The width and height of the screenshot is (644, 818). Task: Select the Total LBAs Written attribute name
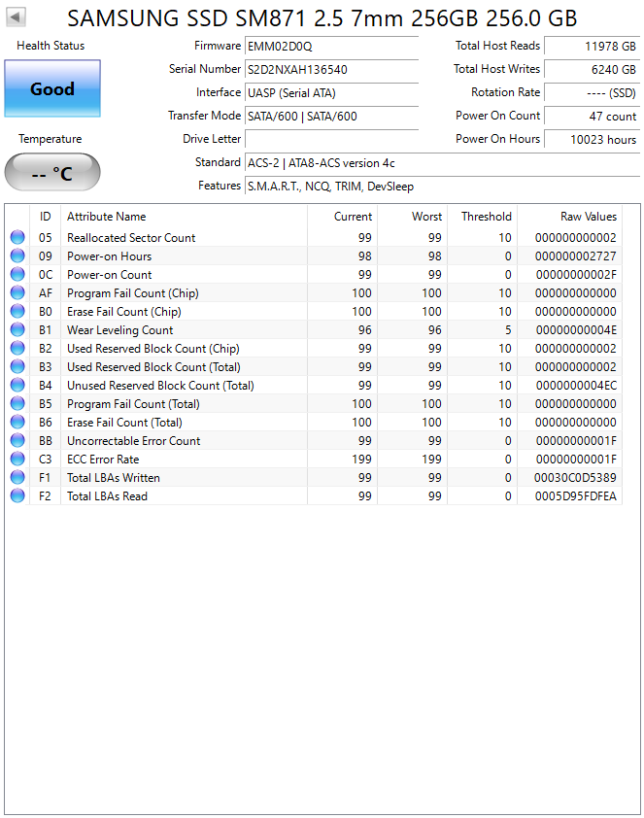[113, 478]
